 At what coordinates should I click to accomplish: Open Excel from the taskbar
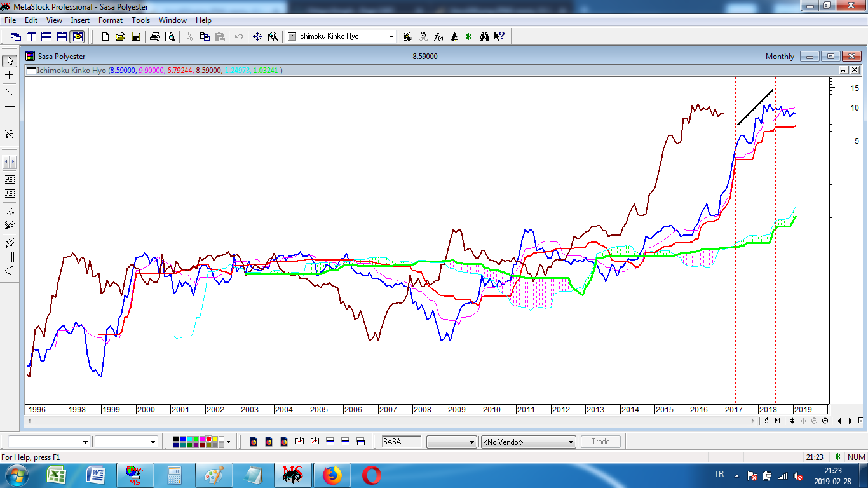pos(57,475)
